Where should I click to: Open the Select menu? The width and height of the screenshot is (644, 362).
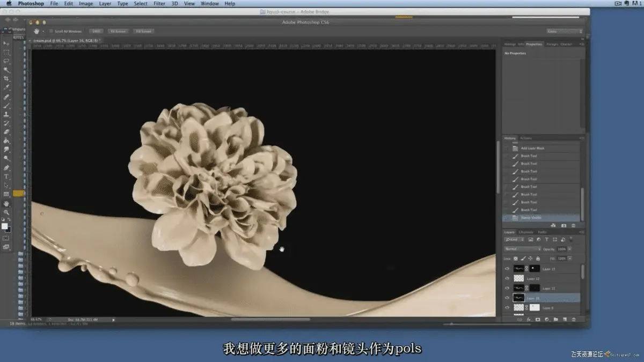tap(141, 3)
